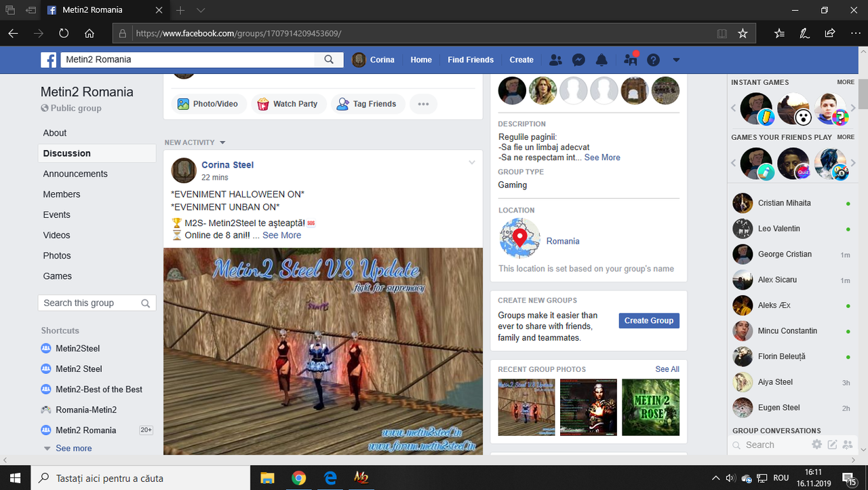Image resolution: width=868 pixels, height=490 pixels.
Task: Click the Tag Friends button
Action: [x=368, y=104]
